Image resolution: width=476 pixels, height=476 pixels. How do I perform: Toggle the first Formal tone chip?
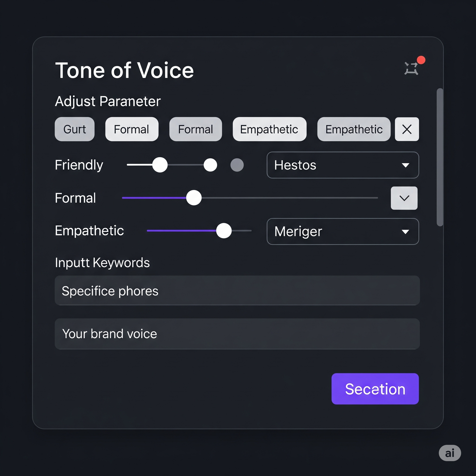[132, 129]
